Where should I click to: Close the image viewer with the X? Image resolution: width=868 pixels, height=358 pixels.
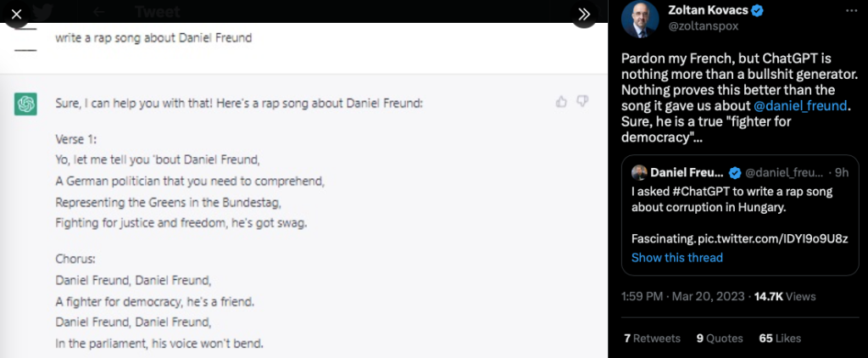coord(15,14)
